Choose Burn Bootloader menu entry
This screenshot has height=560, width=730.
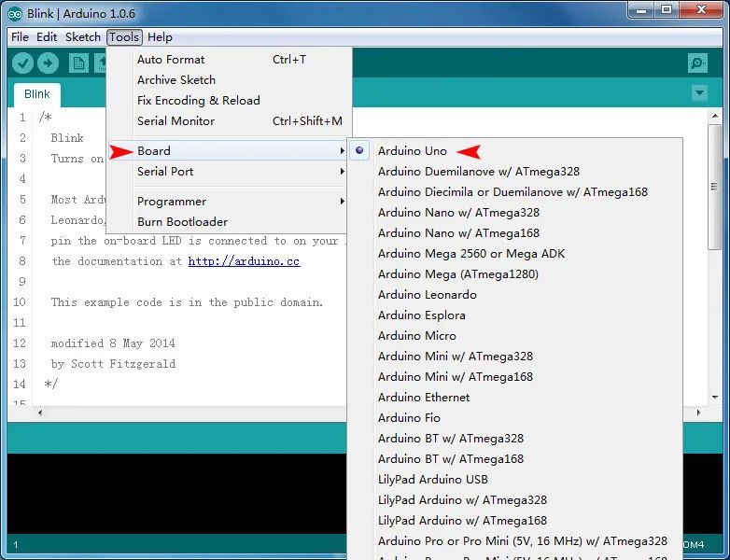point(227,221)
